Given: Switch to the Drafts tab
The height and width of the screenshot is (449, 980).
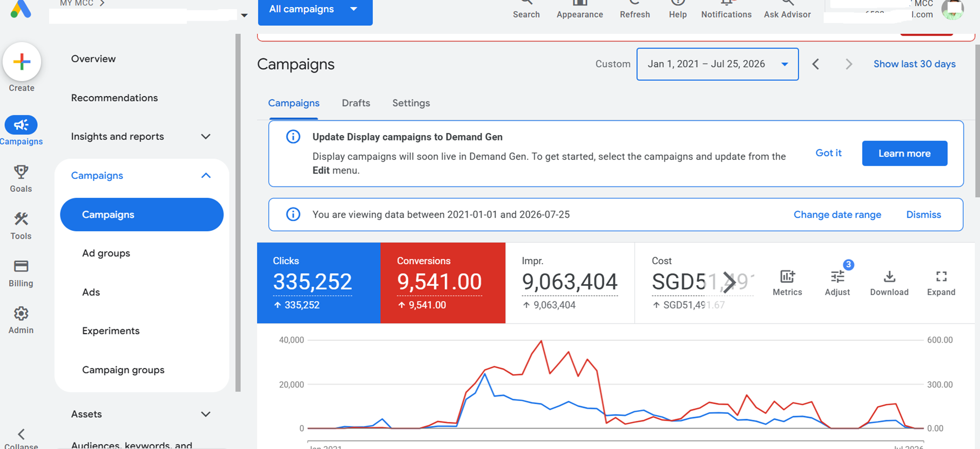Looking at the screenshot, I should click(x=356, y=103).
